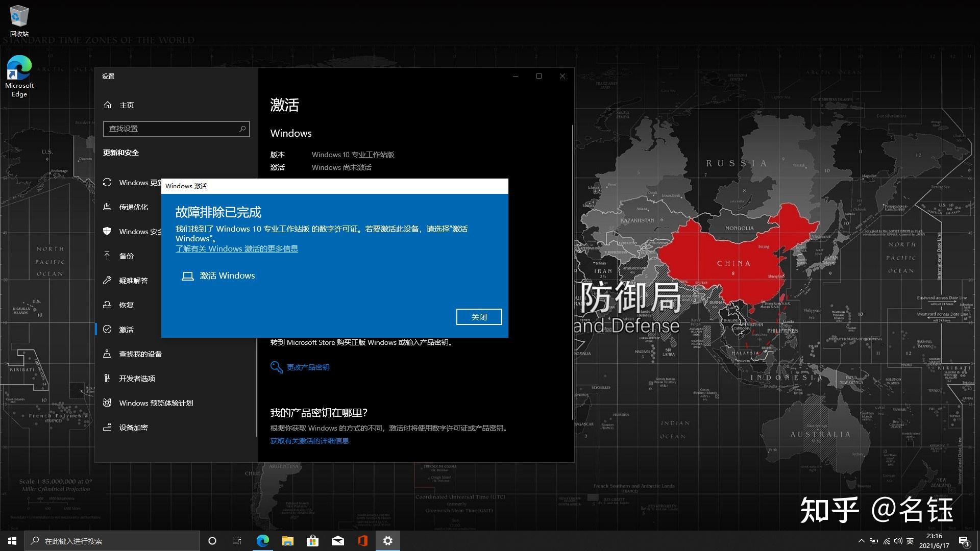This screenshot has width=980, height=551.
Task: Open 开发者选项 page
Action: [137, 379]
